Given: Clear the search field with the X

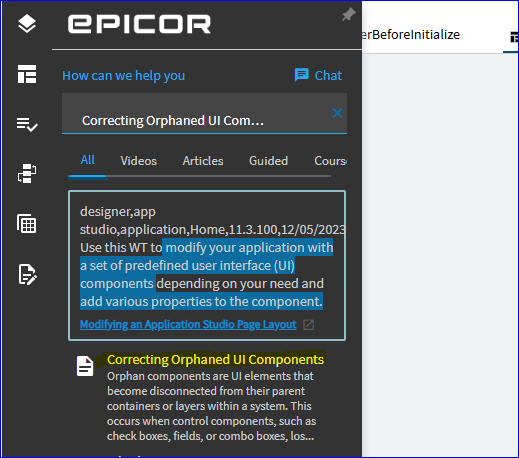Looking at the screenshot, I should [337, 113].
